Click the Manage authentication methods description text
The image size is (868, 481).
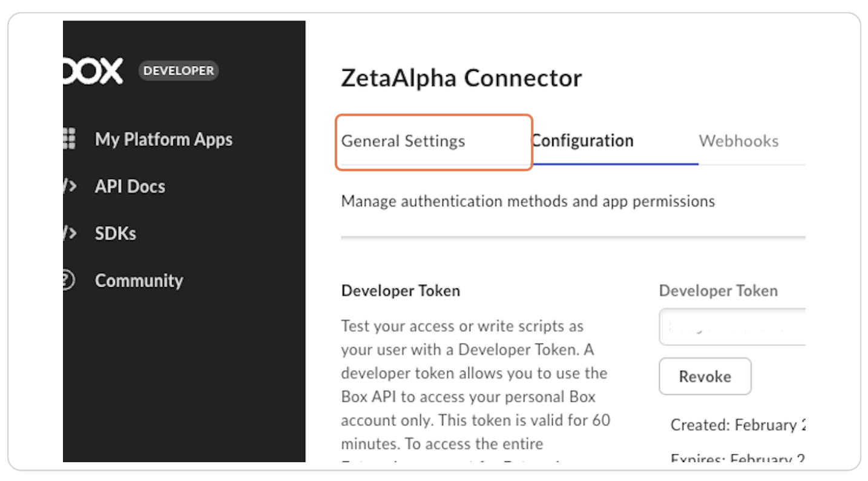[528, 201]
